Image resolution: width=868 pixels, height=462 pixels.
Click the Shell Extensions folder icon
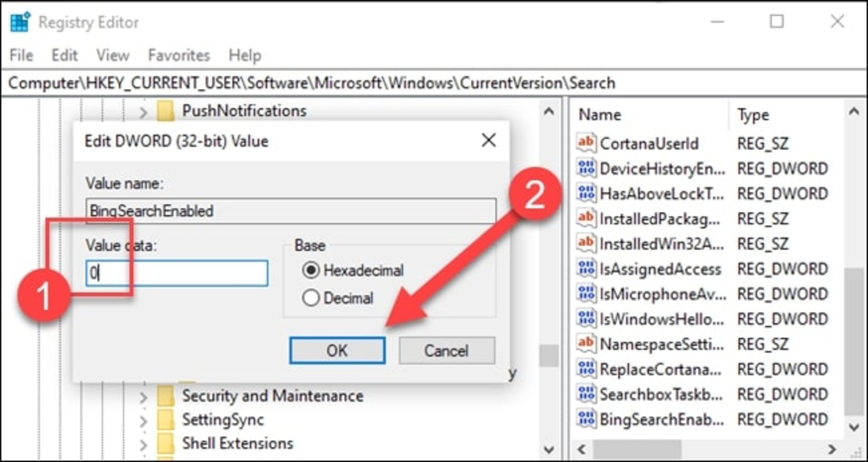click(x=165, y=443)
